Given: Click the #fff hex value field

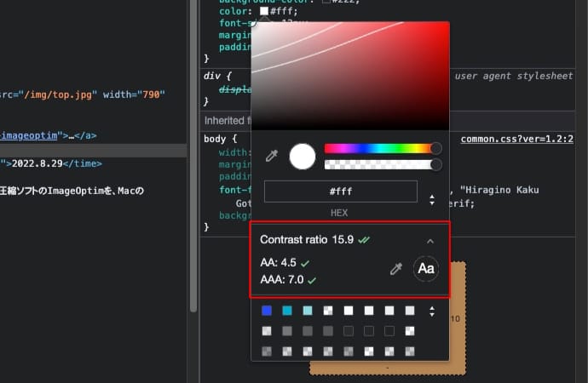Looking at the screenshot, I should (x=340, y=191).
